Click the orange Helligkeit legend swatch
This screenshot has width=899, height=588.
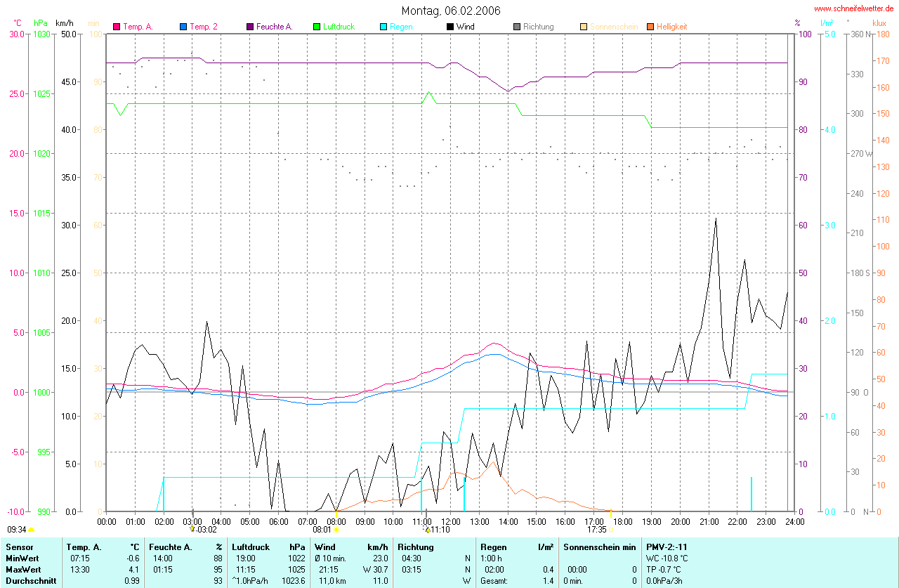650,27
